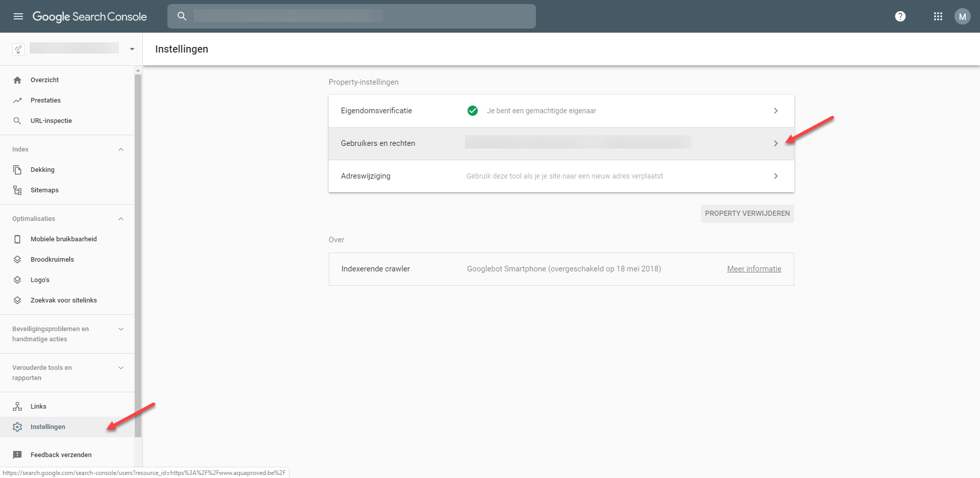Open Gebruikers en rechten chevron arrow

pos(776,143)
